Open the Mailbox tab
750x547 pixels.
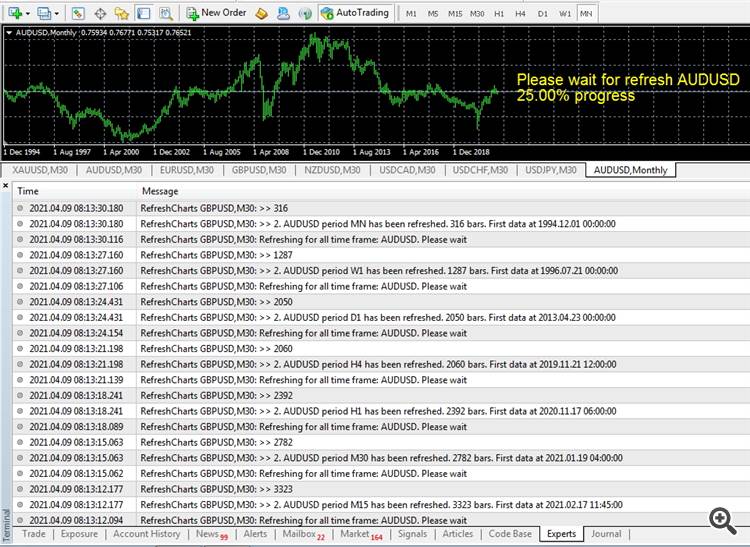coord(303,534)
